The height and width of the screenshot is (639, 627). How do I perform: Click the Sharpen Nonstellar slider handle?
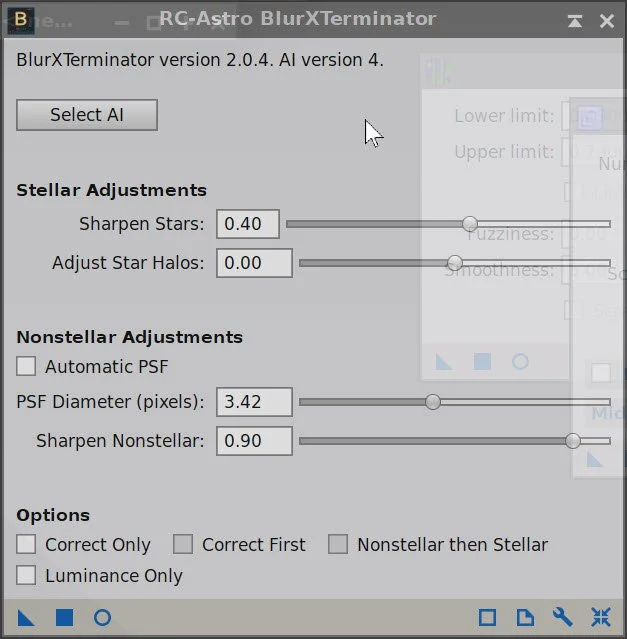573,441
